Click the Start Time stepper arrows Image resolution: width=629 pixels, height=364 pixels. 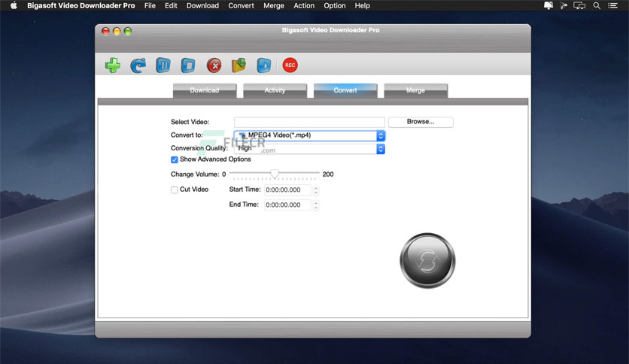[316, 190]
